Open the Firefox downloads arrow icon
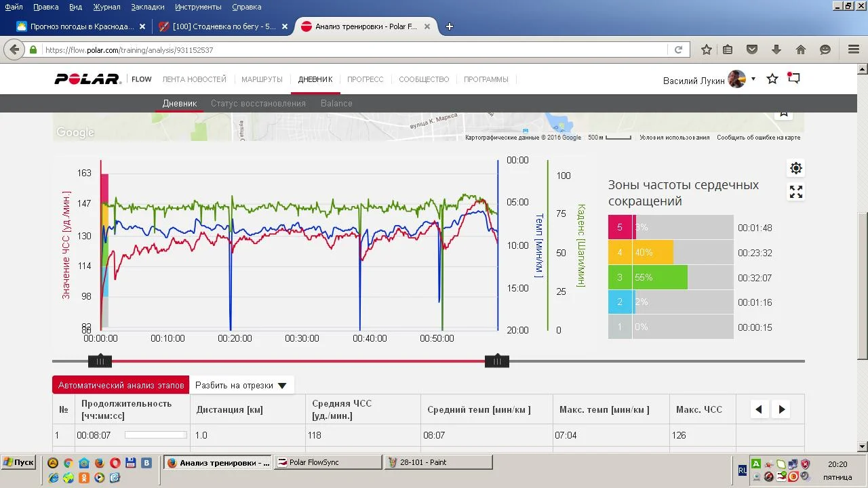The height and width of the screenshot is (488, 868). [776, 49]
